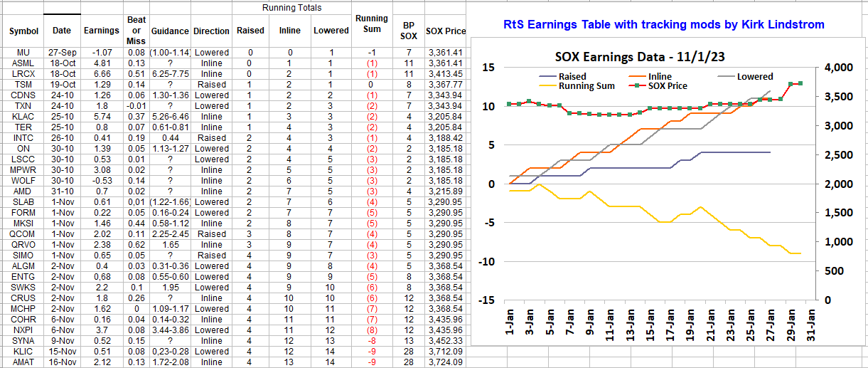Click the BP SOX column header
Viewport: 868px width, 368px height.
(x=408, y=31)
